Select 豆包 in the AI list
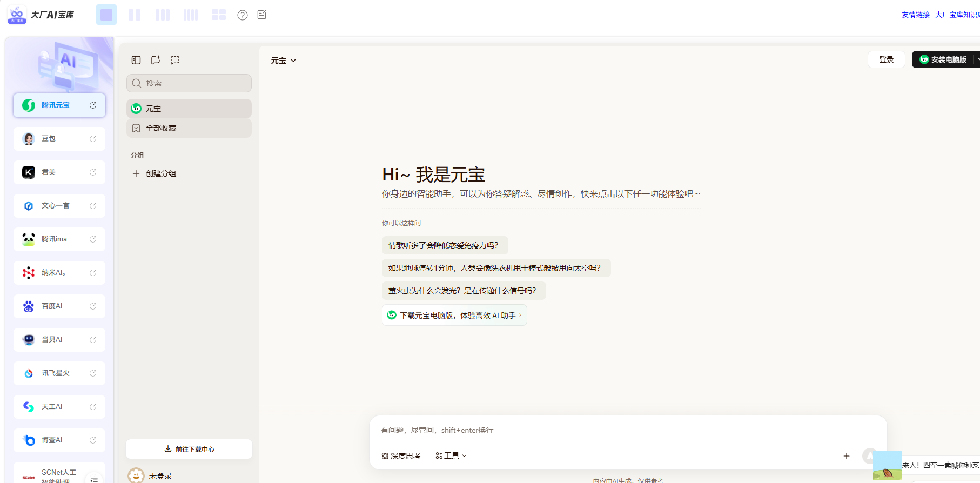This screenshot has width=980, height=483. 59,139
